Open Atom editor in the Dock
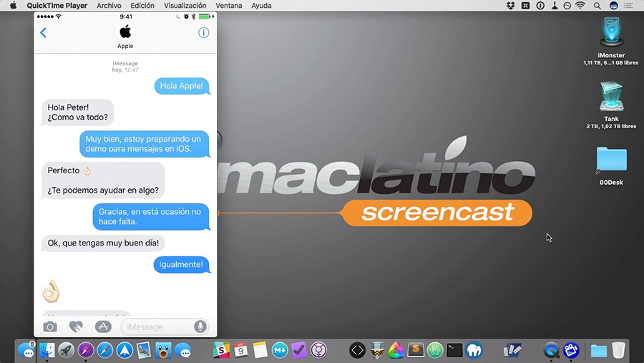This screenshot has width=644, height=363. click(x=435, y=351)
